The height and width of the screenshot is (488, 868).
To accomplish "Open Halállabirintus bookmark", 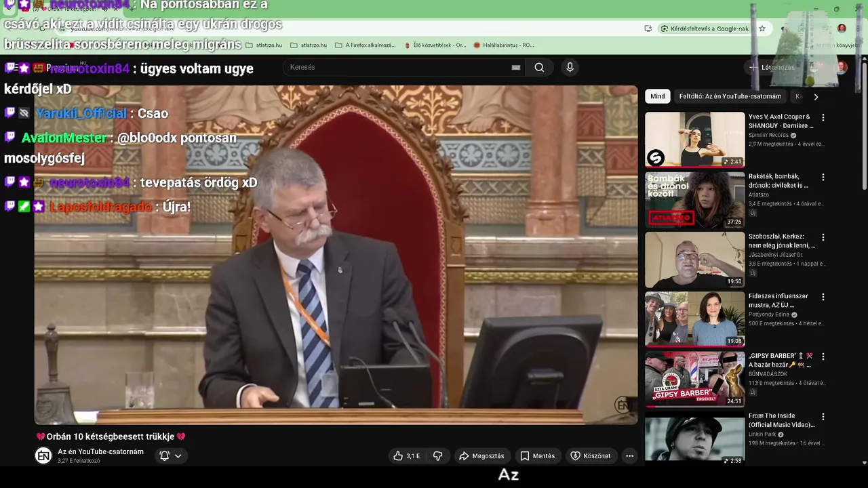I will click(504, 45).
